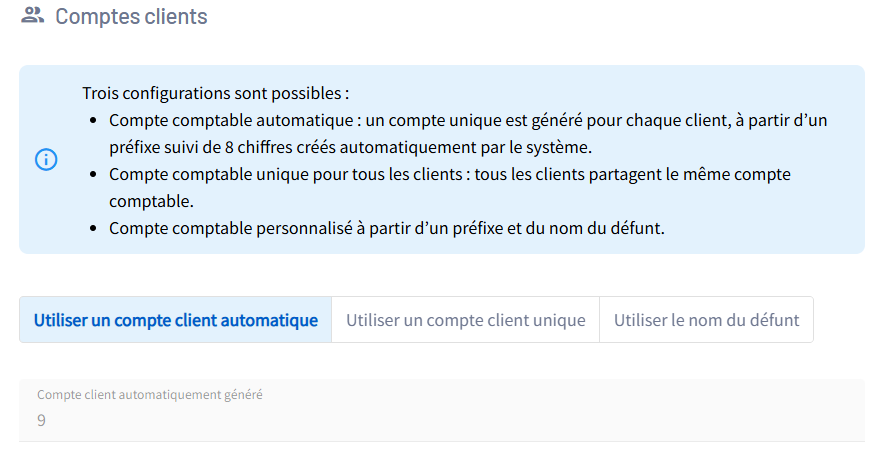The height and width of the screenshot is (457, 879).
Task: Click 'Trois configurations sont possibles' intro text
Action: [215, 94]
